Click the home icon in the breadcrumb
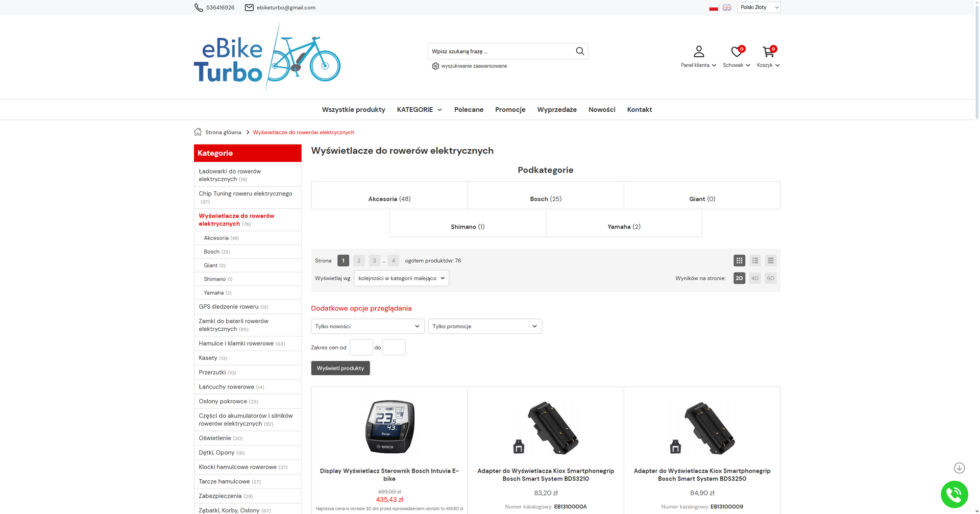Screen dimensions: 980x514 [198, 132]
